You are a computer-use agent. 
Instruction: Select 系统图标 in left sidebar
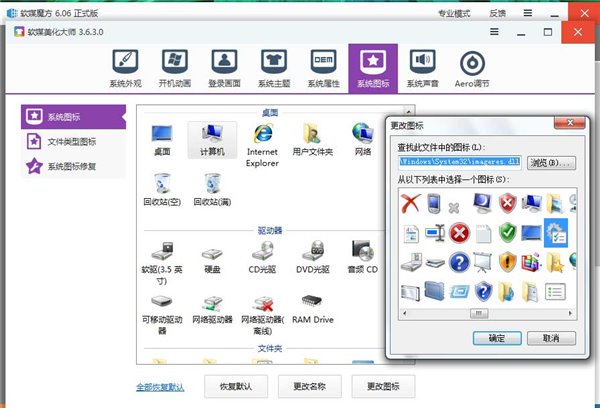pyautogui.click(x=73, y=116)
